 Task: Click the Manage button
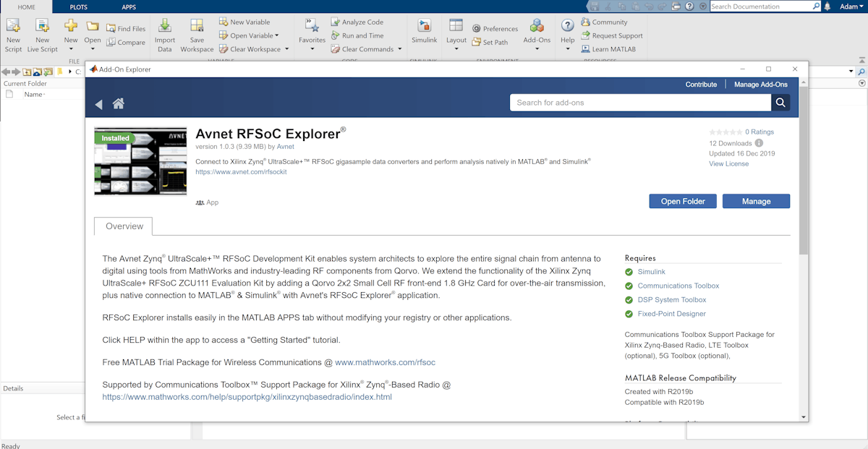tap(756, 201)
